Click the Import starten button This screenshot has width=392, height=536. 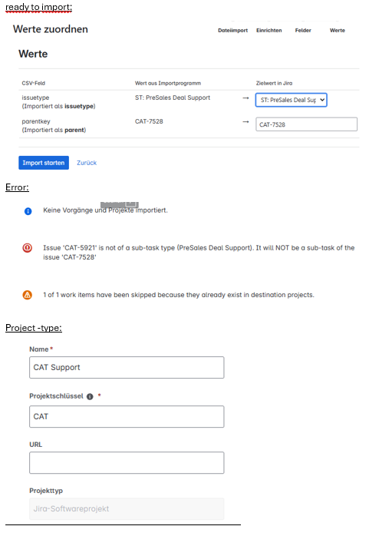tap(44, 163)
